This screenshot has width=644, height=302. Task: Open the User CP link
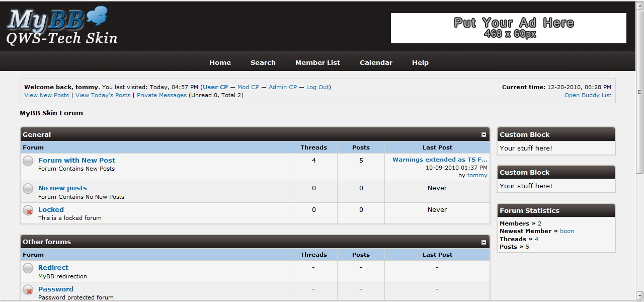click(x=215, y=87)
